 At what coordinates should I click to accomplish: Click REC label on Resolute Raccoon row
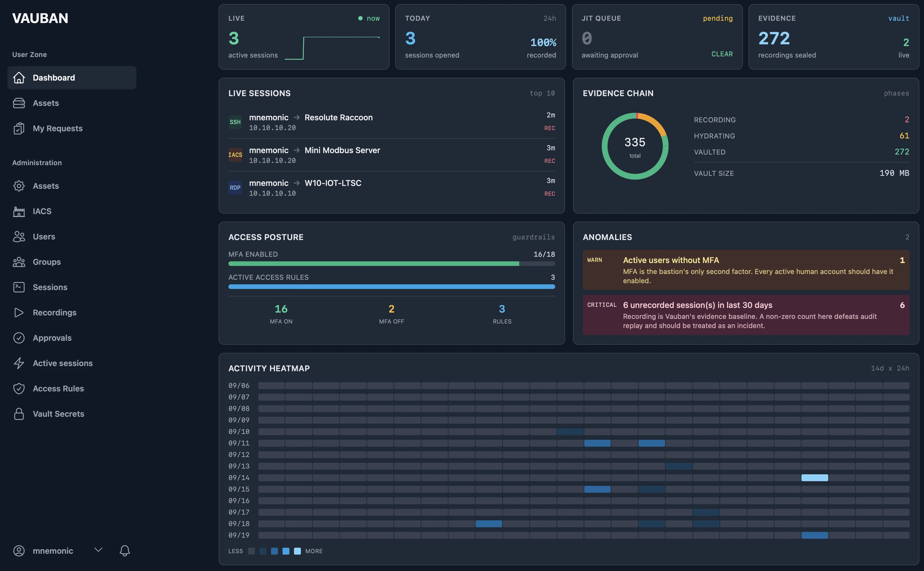pos(549,128)
